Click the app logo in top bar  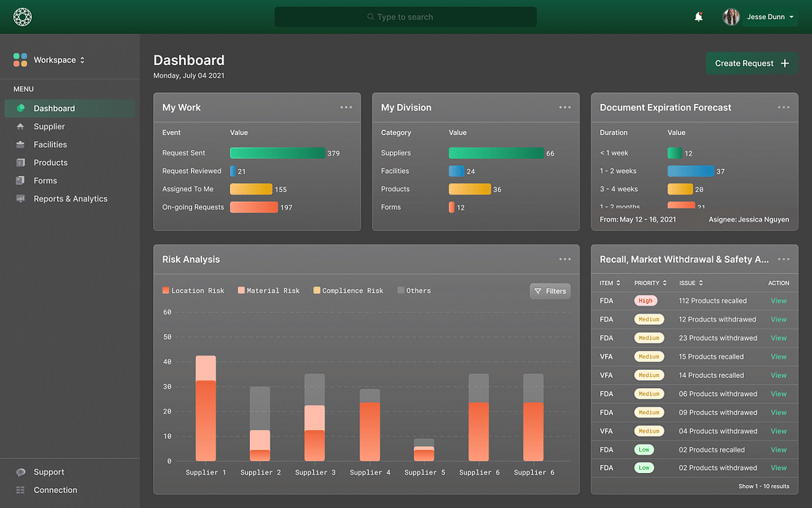(x=23, y=17)
